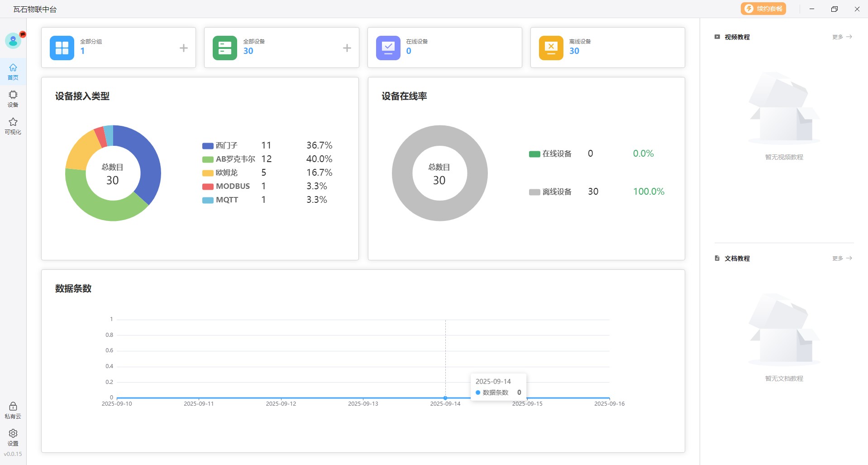Click the orange 续约套餐 renew button
The width and height of the screenshot is (868, 465).
point(763,9)
